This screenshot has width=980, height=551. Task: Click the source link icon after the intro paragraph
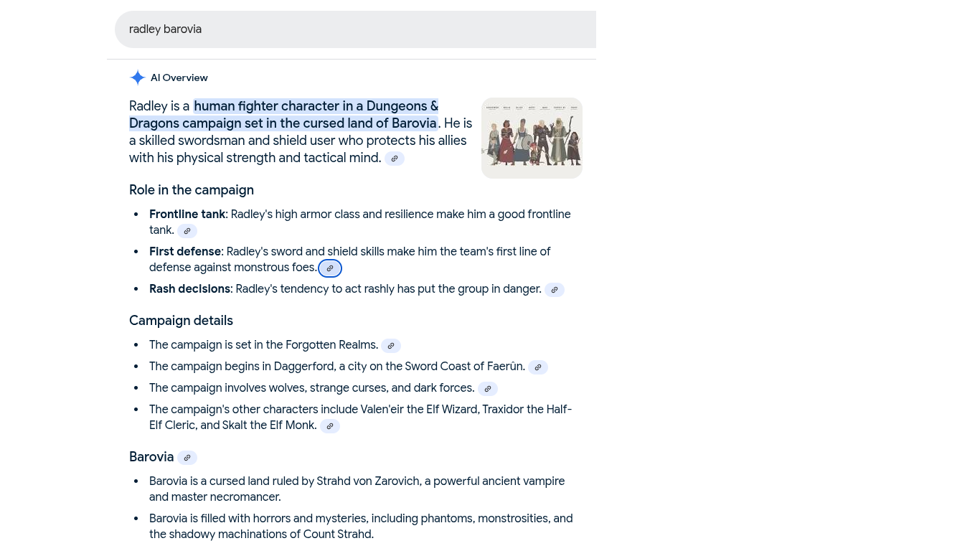point(395,159)
